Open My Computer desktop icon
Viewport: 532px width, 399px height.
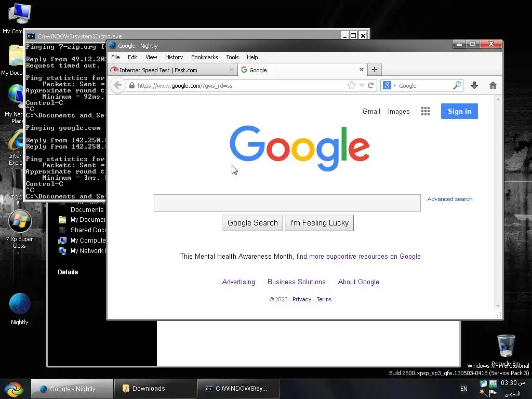point(17,18)
